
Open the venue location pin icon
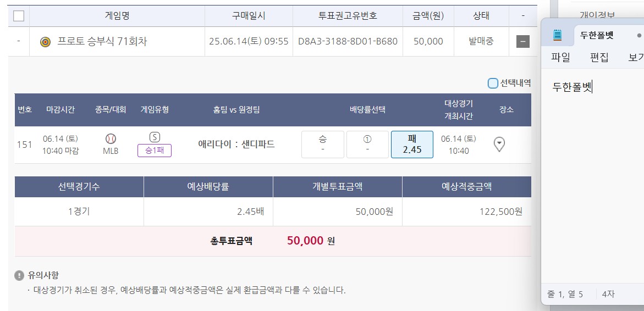[x=499, y=144]
